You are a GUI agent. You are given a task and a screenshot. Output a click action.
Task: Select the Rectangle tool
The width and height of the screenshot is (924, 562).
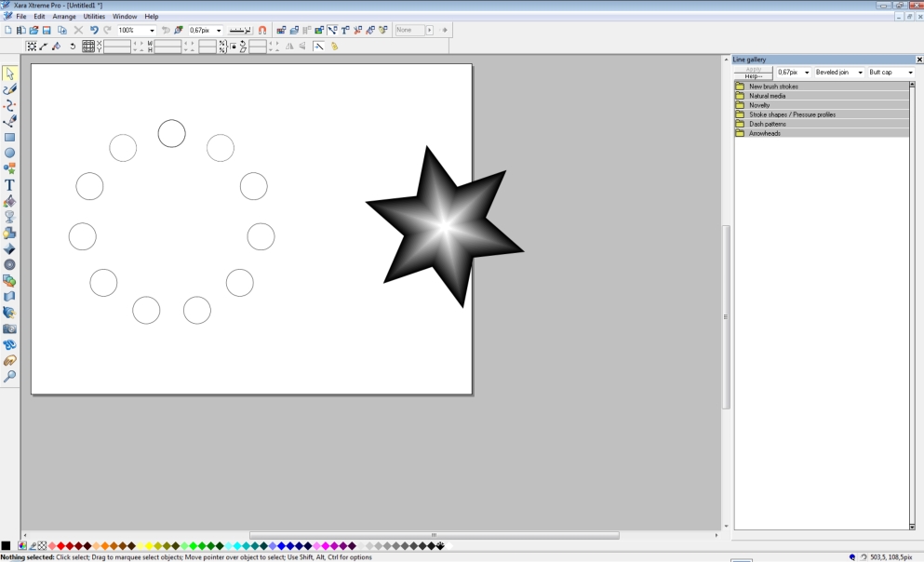tap(9, 137)
